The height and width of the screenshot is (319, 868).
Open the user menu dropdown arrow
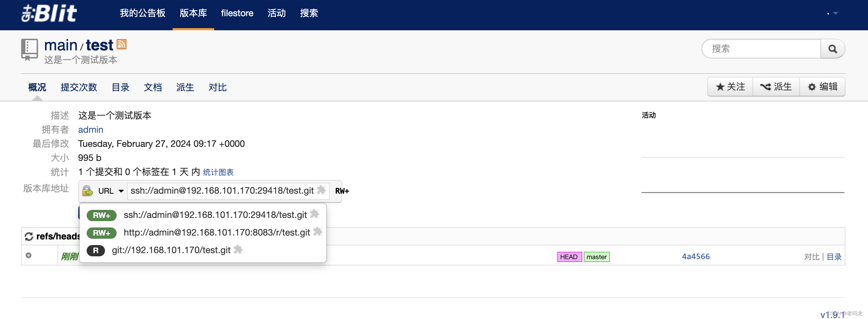[835, 13]
